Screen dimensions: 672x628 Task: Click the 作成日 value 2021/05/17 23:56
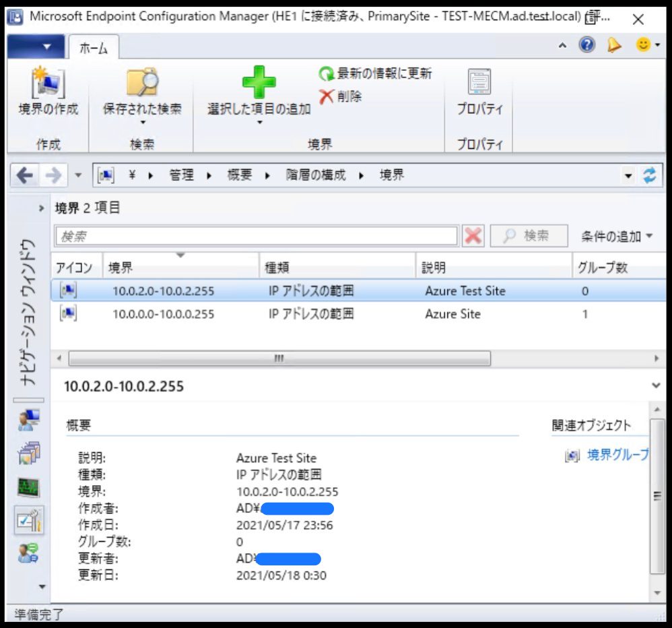[x=285, y=525]
